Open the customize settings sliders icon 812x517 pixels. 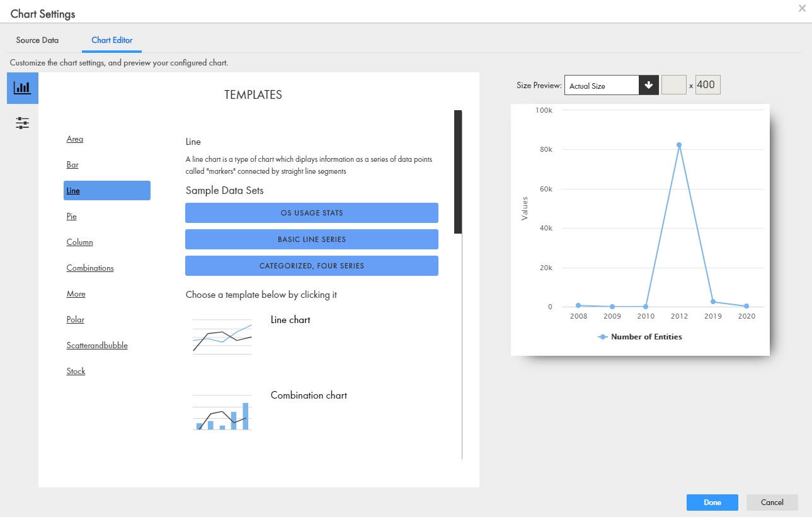23,123
